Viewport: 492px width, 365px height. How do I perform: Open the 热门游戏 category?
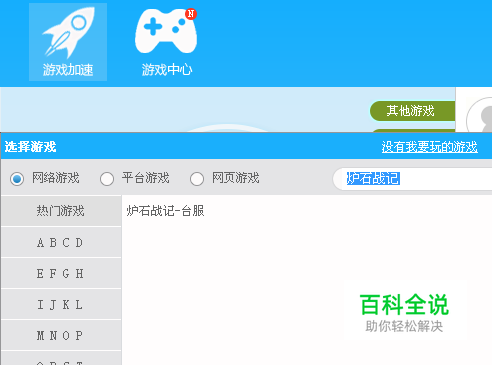click(x=61, y=211)
